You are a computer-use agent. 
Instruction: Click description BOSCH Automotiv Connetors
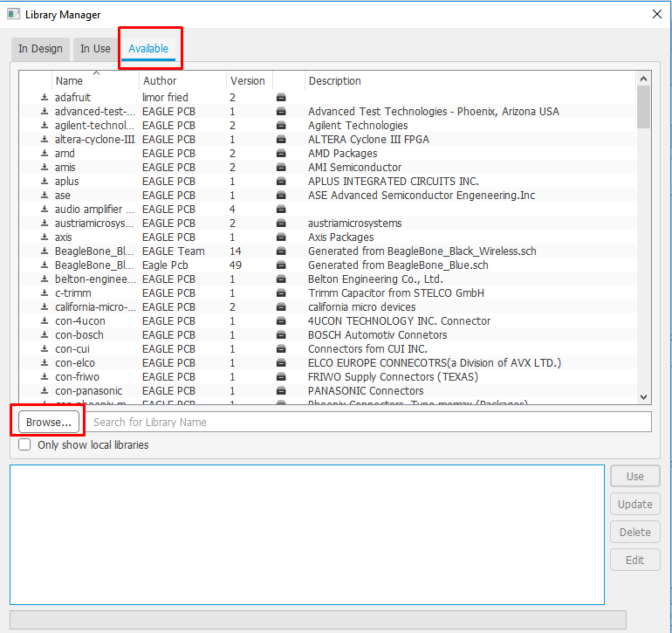pyautogui.click(x=378, y=335)
